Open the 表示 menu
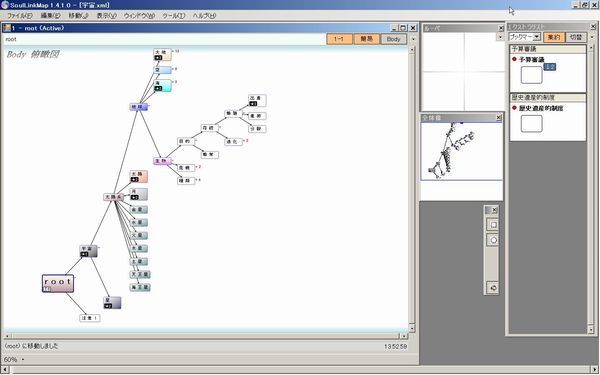This screenshot has height=375, width=600. 106,16
